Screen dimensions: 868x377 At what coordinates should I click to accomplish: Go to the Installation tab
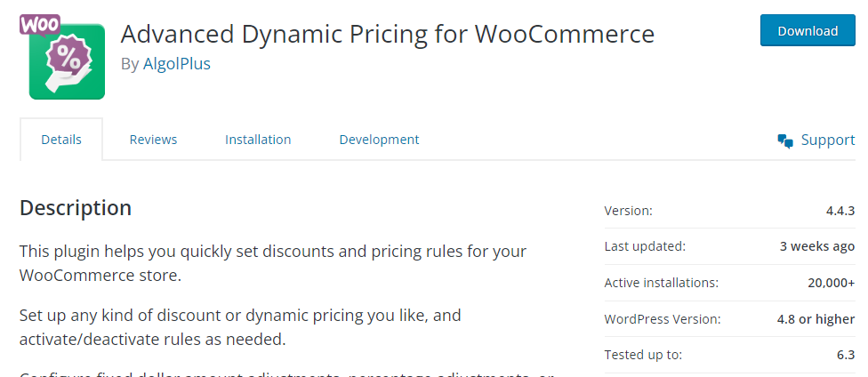258,140
